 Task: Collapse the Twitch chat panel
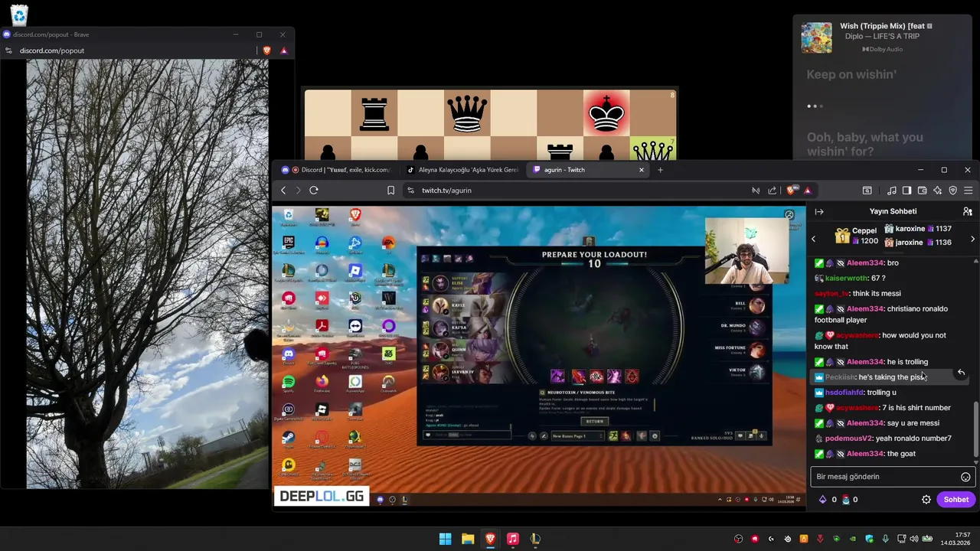click(x=819, y=211)
